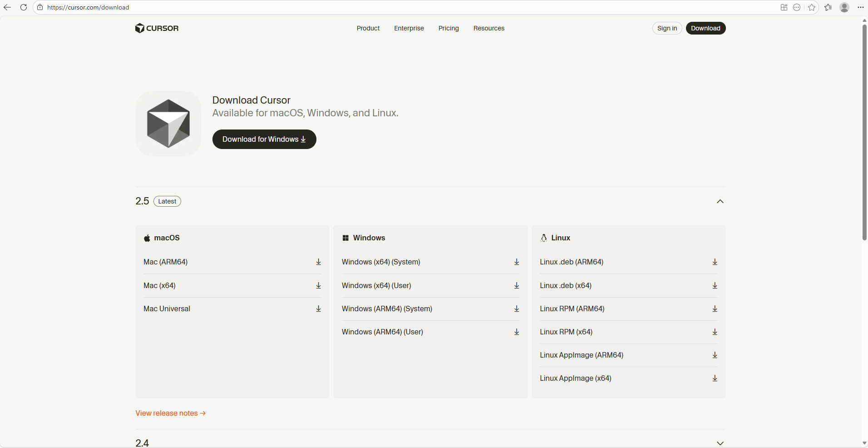This screenshot has width=868, height=448.
Task: Click download arrow for Linux RPM (ARM64)
Action: point(715,309)
